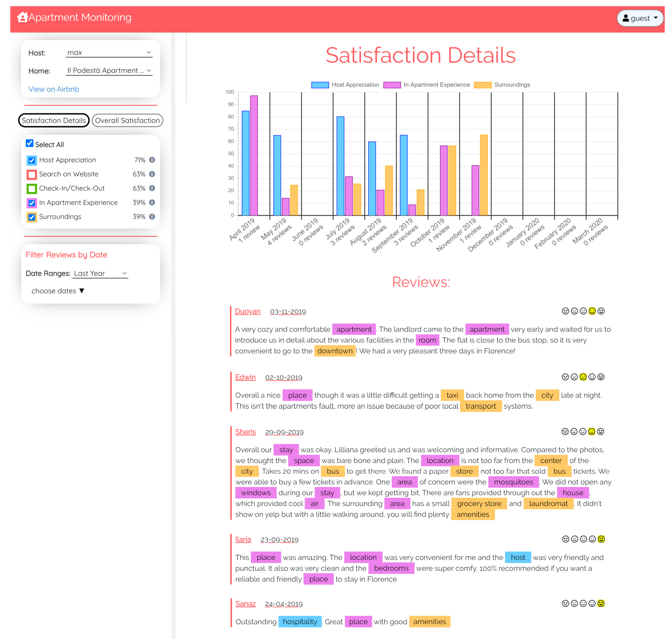The height and width of the screenshot is (639, 672).
Task: Click highlighted smiley face on Duoyan's review
Action: pos(592,311)
